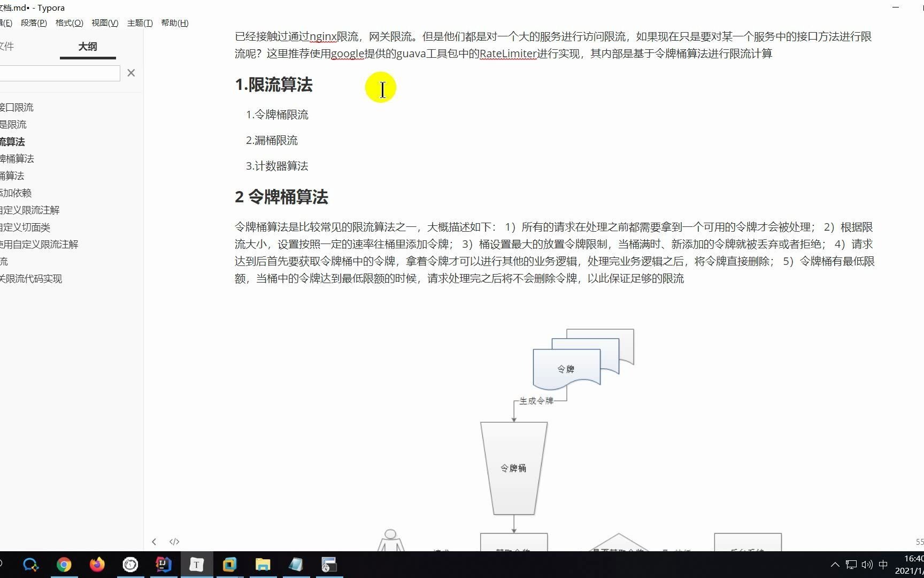Switch to IntelliJ IDEA in taskbar

pos(164,565)
